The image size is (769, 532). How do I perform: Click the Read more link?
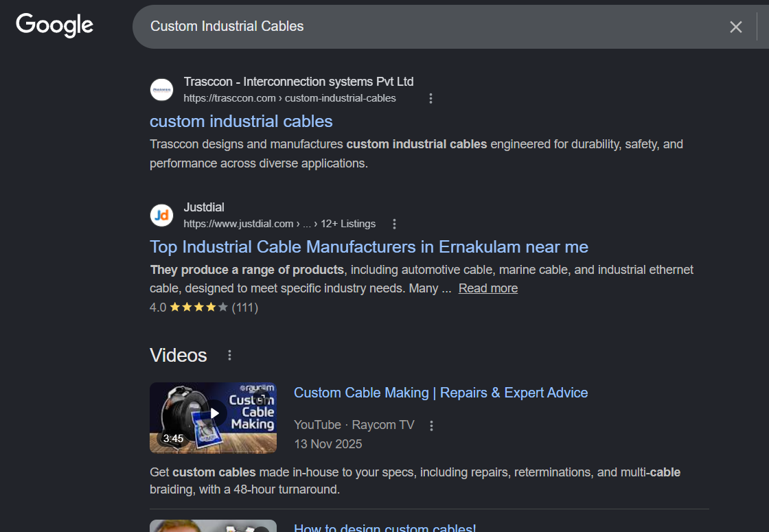point(488,288)
